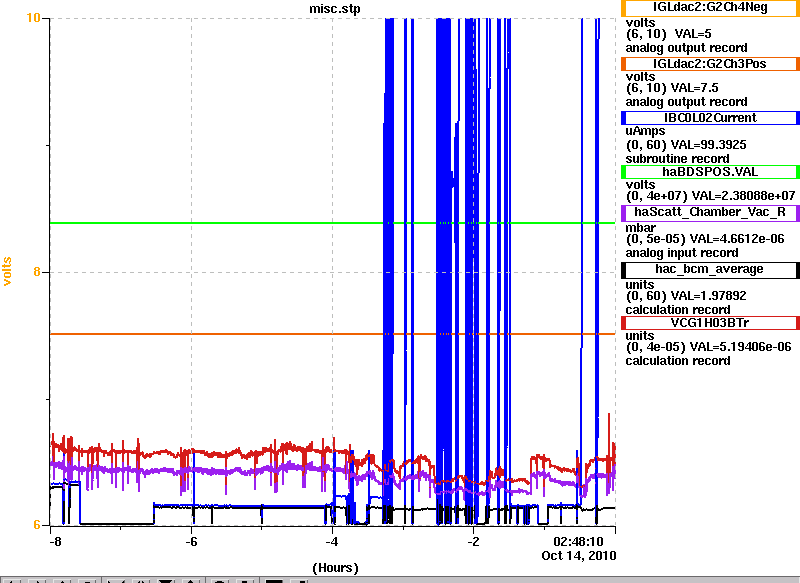800x583 pixels.
Task: Select the hac_bcm_average curve legend entry
Action: pyautogui.click(x=710, y=270)
